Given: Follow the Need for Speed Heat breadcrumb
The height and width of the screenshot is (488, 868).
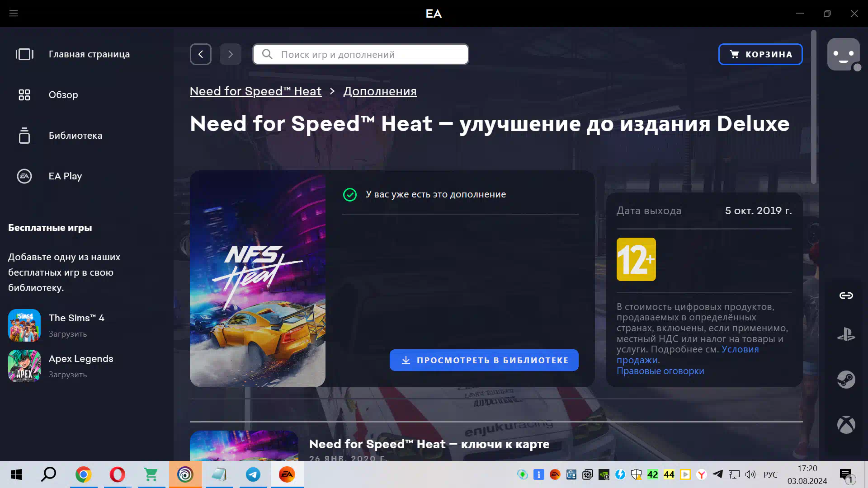Looking at the screenshot, I should [255, 91].
